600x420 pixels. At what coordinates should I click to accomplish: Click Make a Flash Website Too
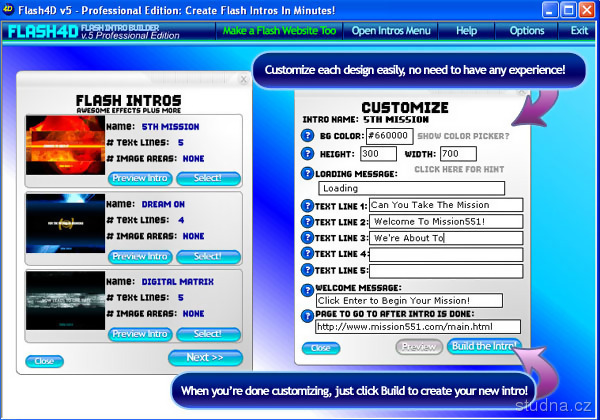(279, 31)
